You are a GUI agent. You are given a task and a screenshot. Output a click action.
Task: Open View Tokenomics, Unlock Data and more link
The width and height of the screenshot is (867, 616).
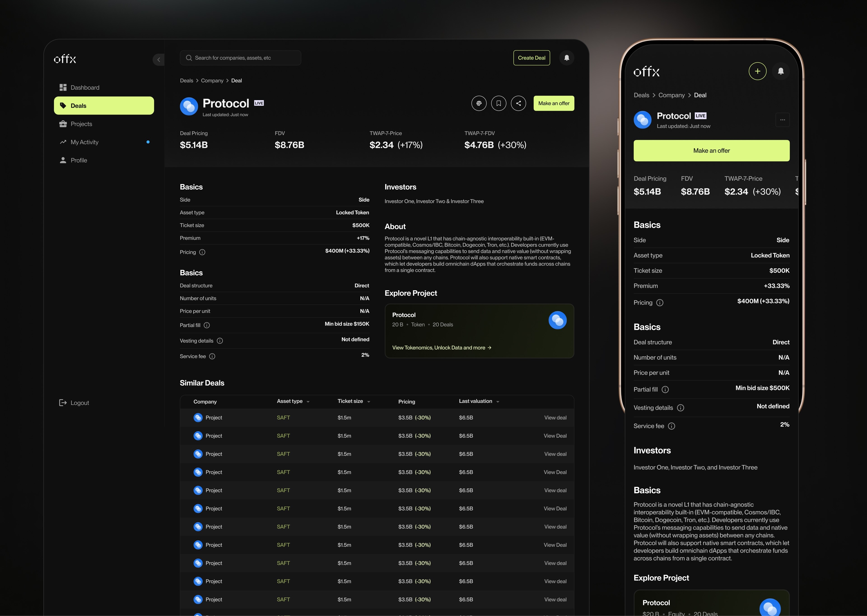pyautogui.click(x=441, y=347)
